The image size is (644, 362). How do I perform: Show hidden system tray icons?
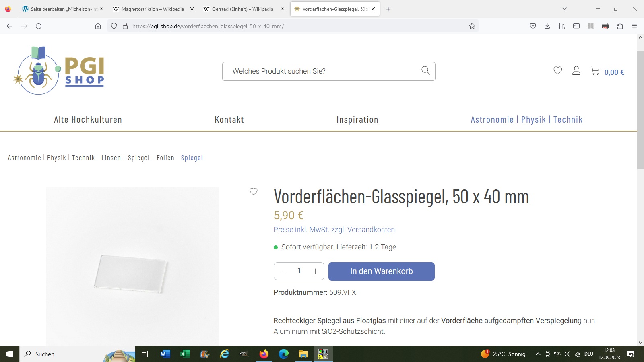click(538, 354)
